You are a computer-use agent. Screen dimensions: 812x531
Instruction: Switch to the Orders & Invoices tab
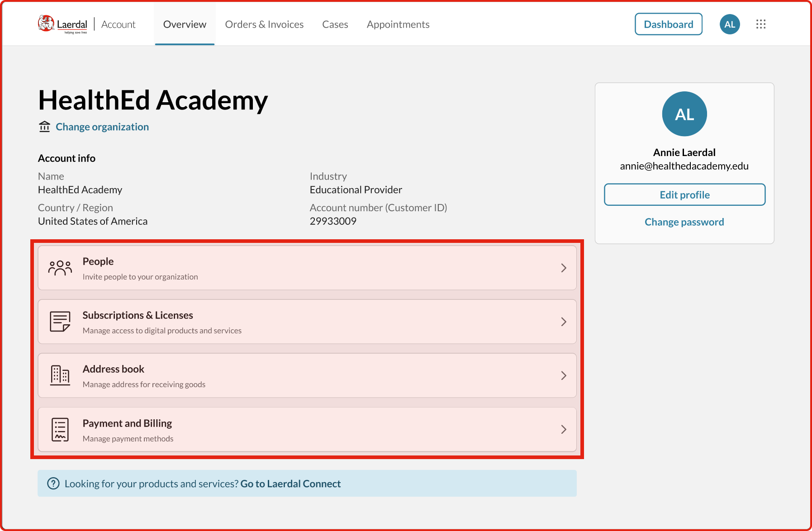coord(264,24)
